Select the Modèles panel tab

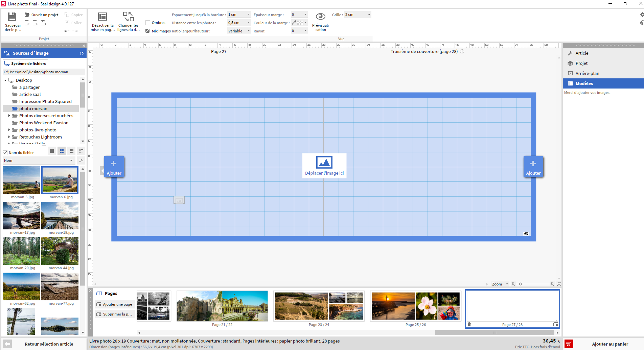[x=603, y=83]
